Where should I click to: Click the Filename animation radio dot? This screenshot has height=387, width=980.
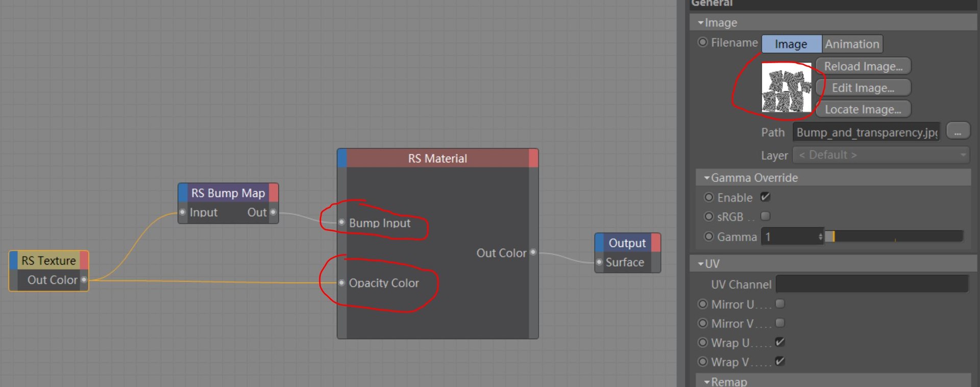703,42
